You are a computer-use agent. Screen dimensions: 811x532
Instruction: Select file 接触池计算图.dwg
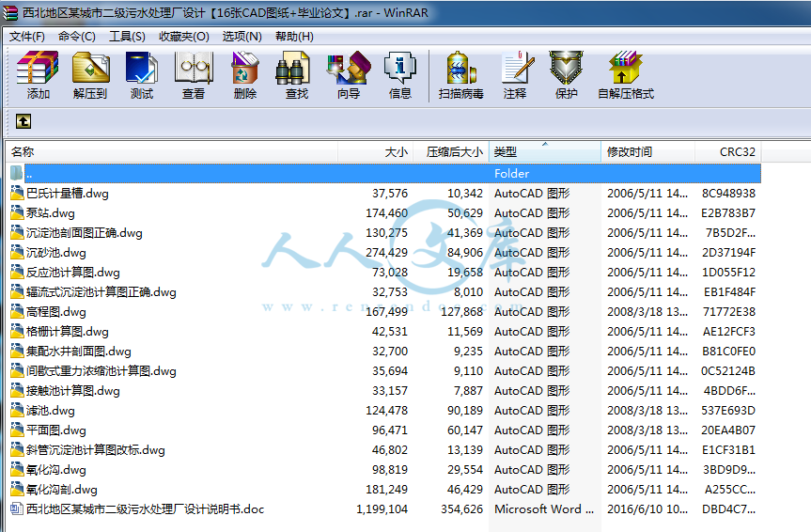[x=73, y=391]
